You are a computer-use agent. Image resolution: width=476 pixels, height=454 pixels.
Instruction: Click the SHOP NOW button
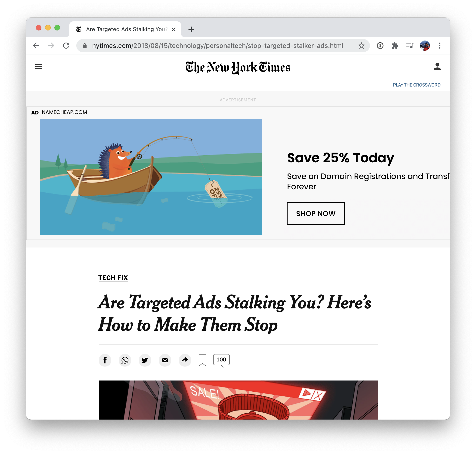tap(316, 214)
